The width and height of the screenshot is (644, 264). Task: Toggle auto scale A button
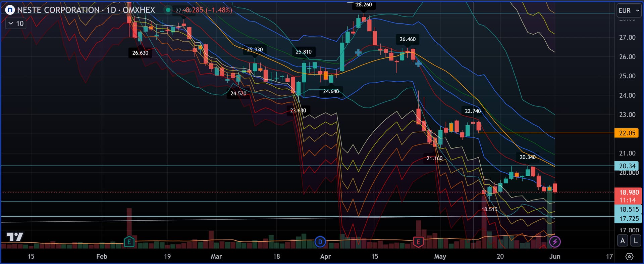pyautogui.click(x=623, y=240)
